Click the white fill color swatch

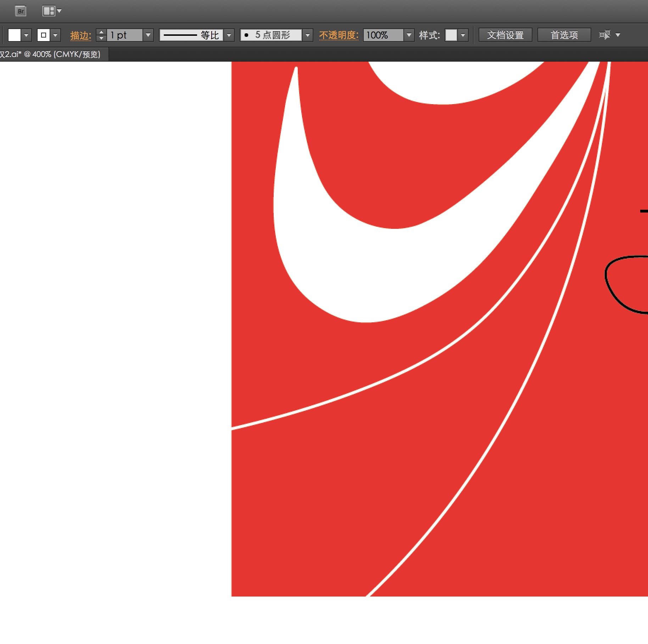click(x=15, y=35)
